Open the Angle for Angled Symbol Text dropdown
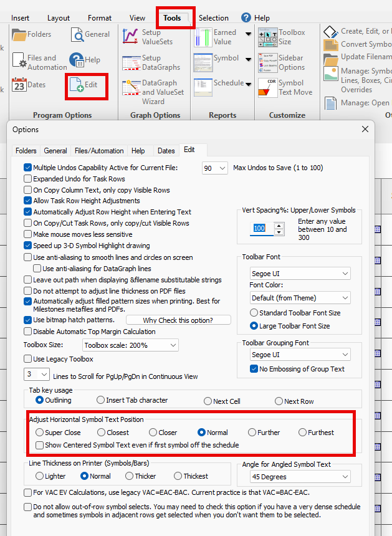The width and height of the screenshot is (392, 536). tap(301, 477)
